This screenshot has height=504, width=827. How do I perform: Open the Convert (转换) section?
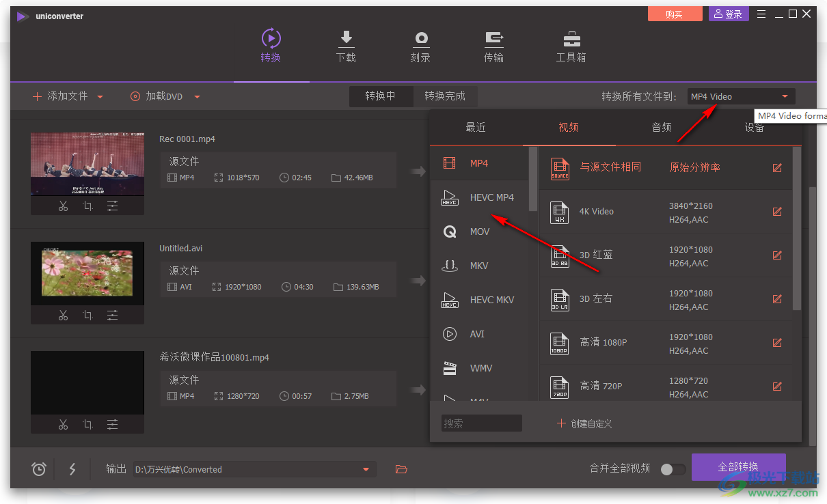tap(271, 46)
